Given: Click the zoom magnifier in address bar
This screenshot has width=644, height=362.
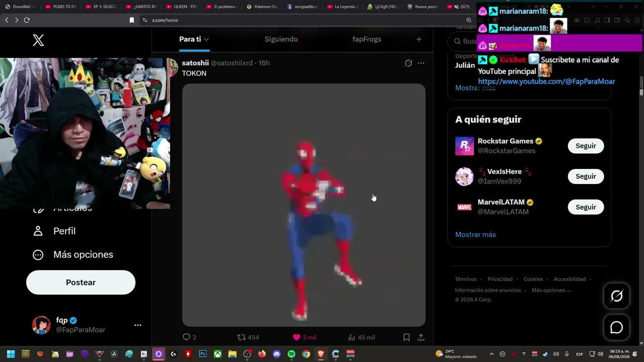Looking at the screenshot, I should pos(469,20).
